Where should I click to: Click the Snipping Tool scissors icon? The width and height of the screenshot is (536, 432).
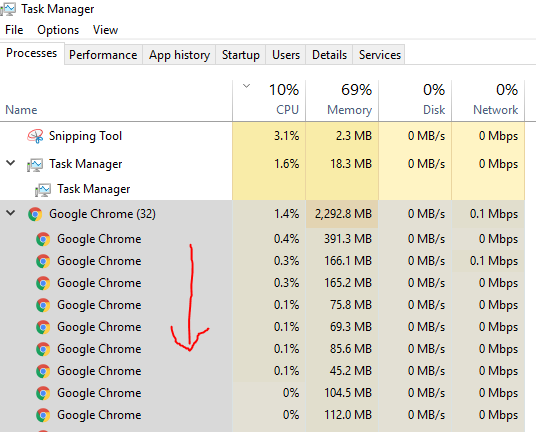(x=35, y=136)
